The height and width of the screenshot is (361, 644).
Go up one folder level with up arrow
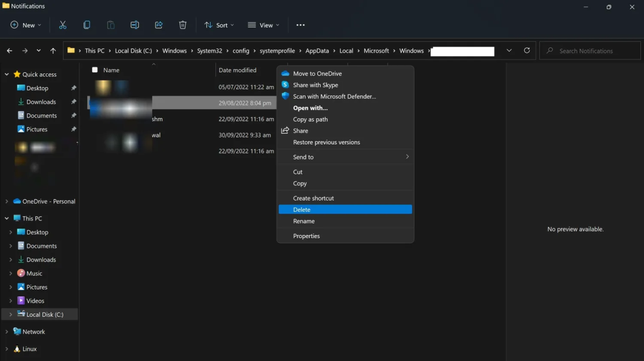[53, 51]
